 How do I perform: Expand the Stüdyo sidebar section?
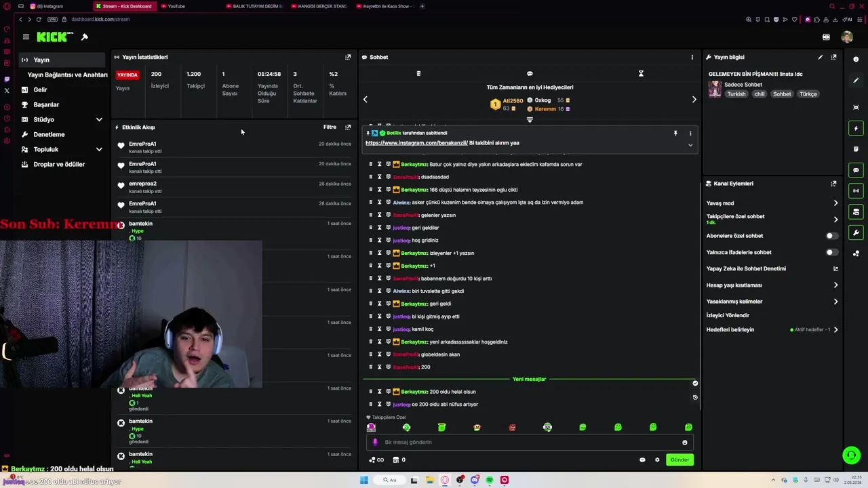pyautogui.click(x=99, y=119)
